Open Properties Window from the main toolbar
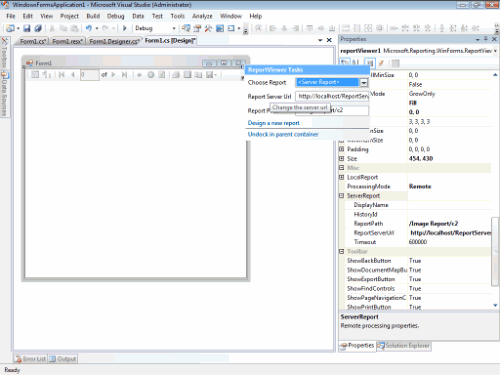Viewport: 500px width, 375px height. 197,28
